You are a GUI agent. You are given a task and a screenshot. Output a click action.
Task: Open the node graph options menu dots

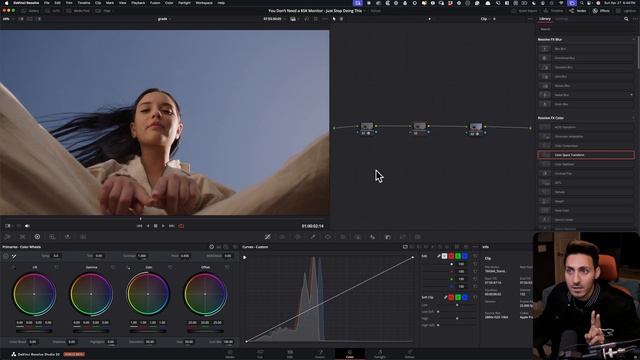pos(530,19)
